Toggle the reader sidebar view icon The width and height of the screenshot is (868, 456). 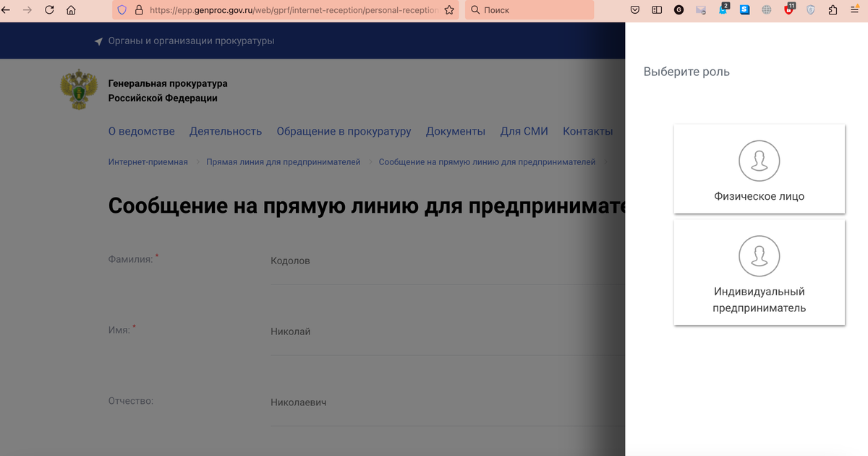click(657, 10)
